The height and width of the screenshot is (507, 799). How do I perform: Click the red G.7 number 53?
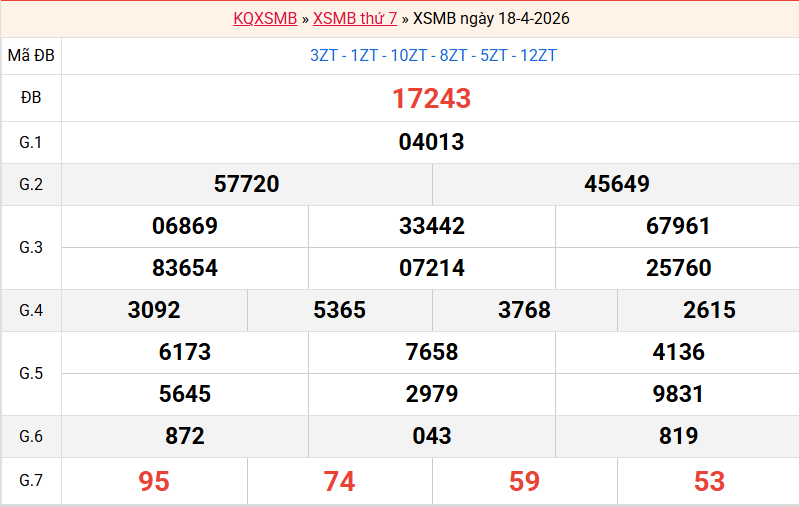click(x=709, y=481)
